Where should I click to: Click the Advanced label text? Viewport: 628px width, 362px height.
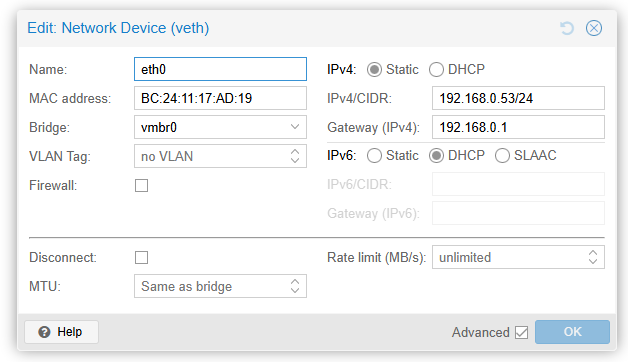[481, 332]
